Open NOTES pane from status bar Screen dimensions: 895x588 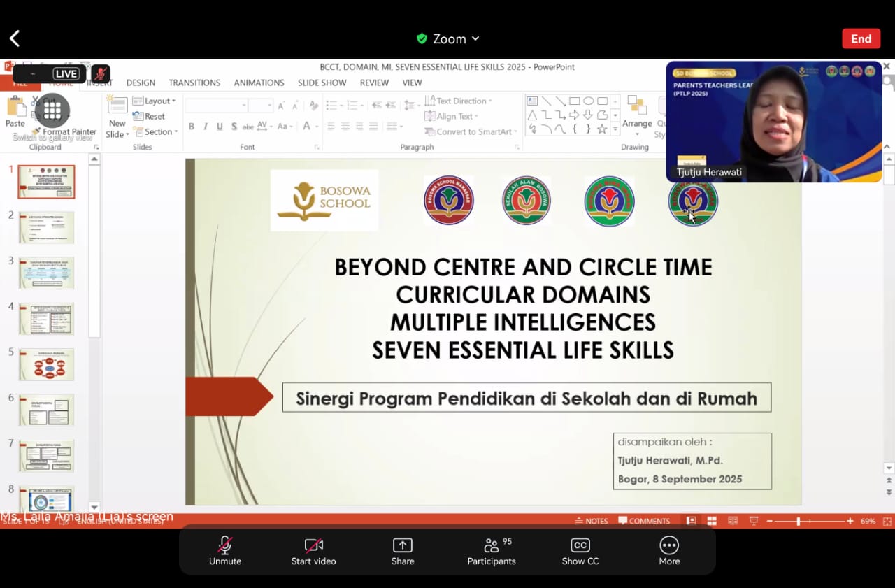point(592,521)
